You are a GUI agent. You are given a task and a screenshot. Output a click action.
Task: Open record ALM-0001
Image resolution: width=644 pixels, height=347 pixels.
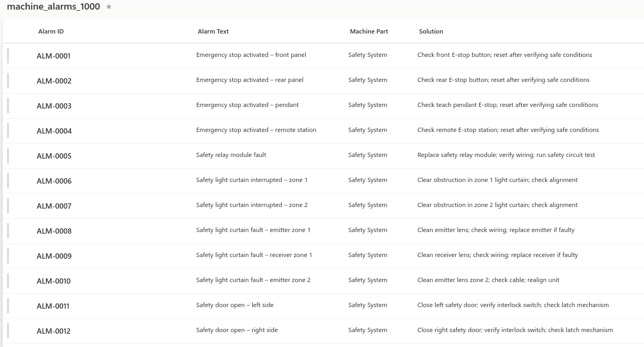(53, 56)
